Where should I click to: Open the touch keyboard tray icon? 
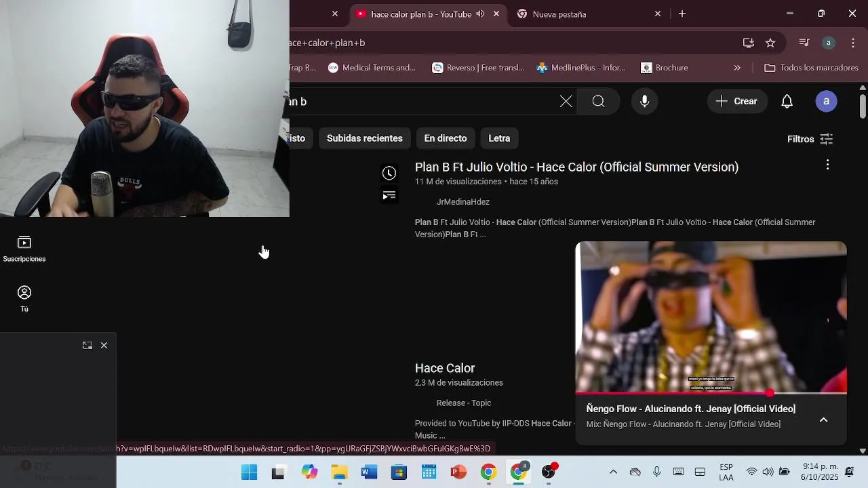pyautogui.click(x=678, y=472)
